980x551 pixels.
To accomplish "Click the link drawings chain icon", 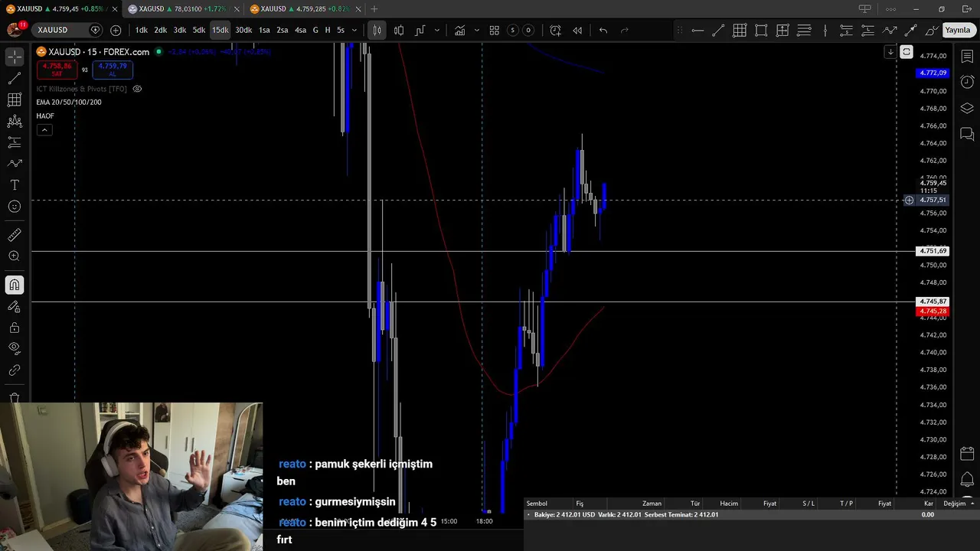I will [x=15, y=370].
